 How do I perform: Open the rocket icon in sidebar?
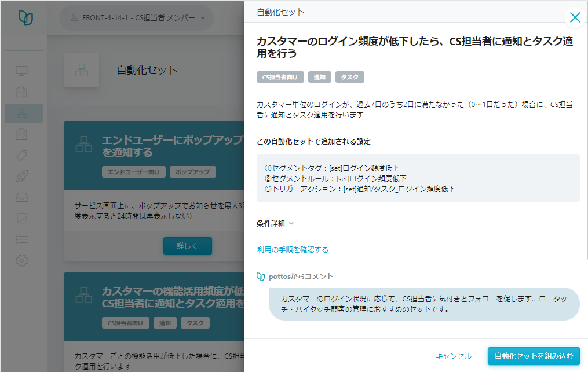22,176
